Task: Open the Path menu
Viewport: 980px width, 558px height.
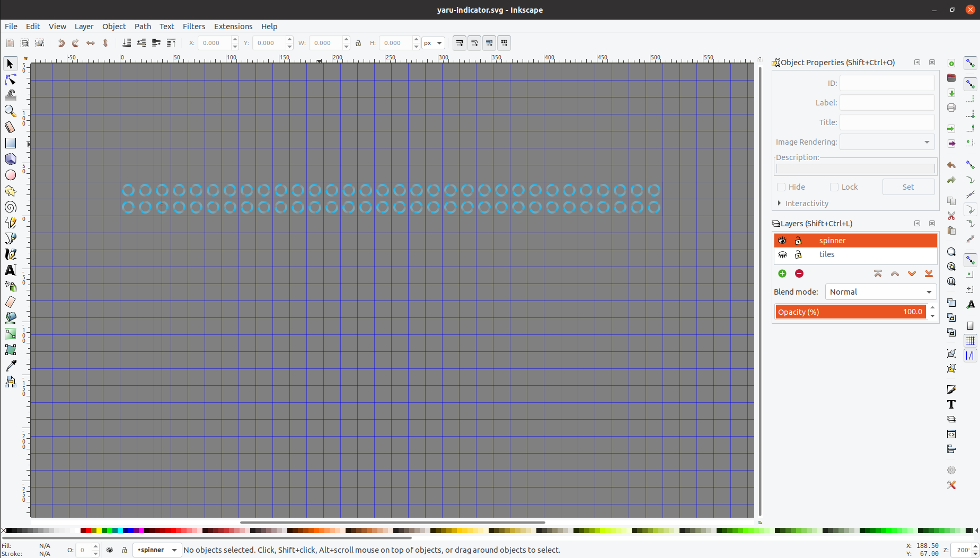Action: pos(143,26)
